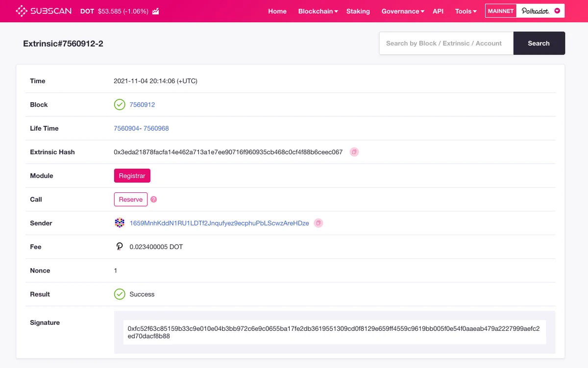Viewport: 588px width, 368px height.
Task: Click the Life Time label
Action: (44, 128)
